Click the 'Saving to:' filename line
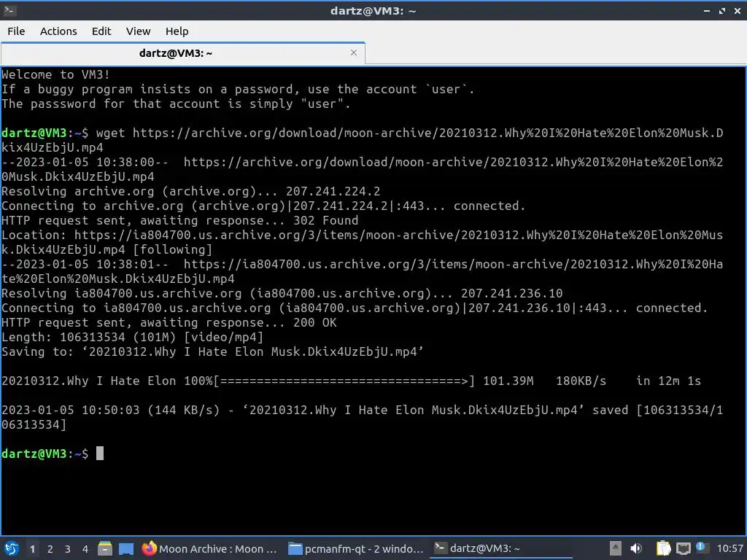Screen dimensions: 747x560 [212, 352]
